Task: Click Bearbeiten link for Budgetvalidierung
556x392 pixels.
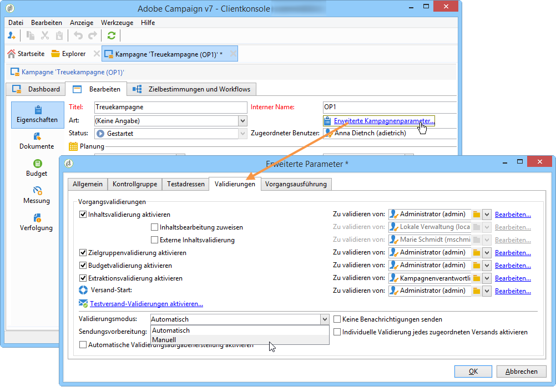Action: 513,266
